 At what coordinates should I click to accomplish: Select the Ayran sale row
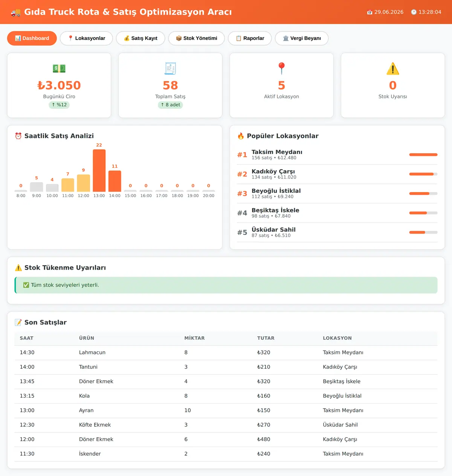[x=226, y=410]
